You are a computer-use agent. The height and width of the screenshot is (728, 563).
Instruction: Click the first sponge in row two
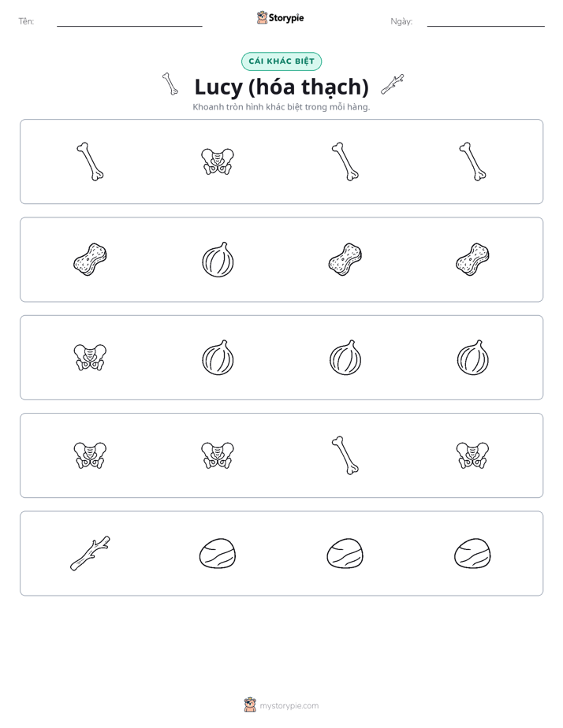(x=90, y=259)
